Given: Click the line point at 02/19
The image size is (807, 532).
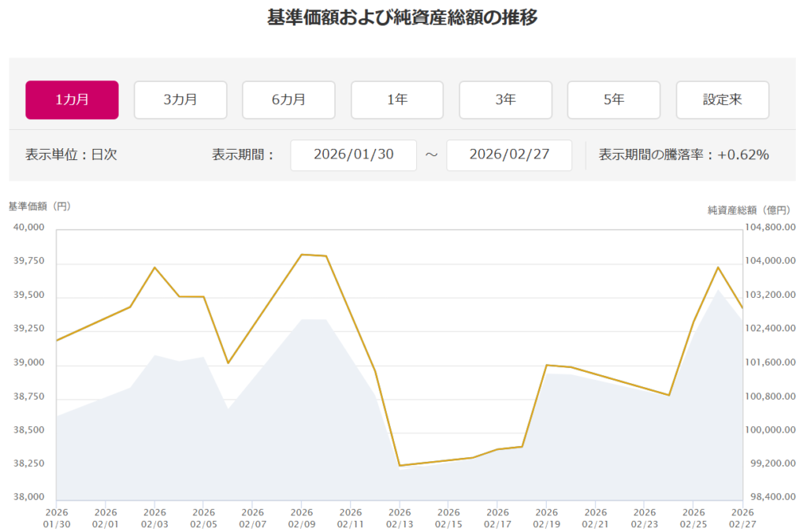Looking at the screenshot, I should [546, 365].
